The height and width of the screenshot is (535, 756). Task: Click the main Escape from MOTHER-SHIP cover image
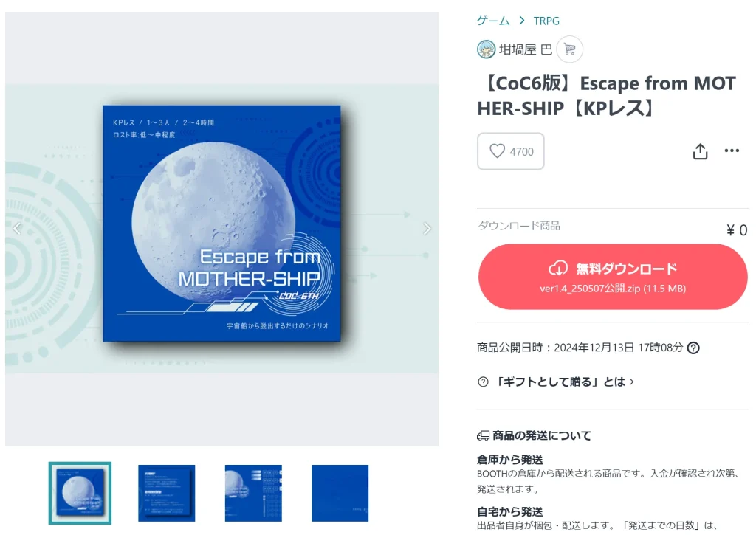click(221, 223)
